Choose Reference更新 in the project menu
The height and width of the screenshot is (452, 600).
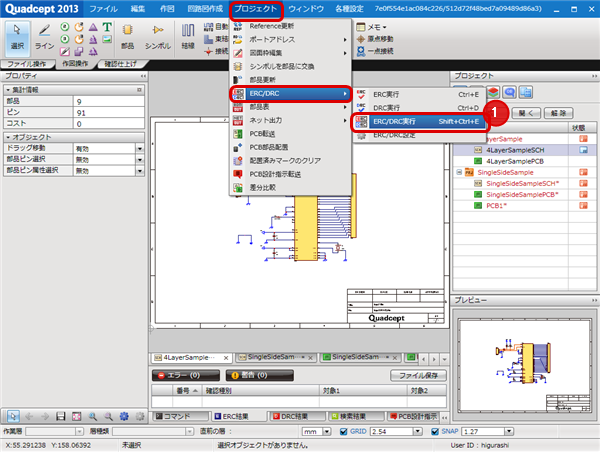point(290,26)
